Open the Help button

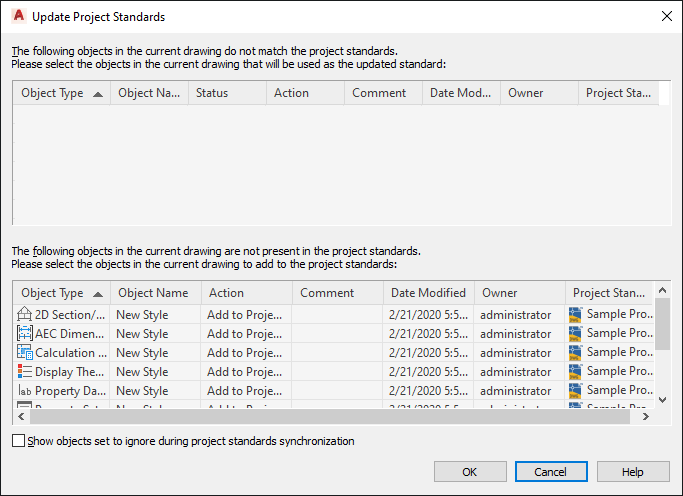pos(632,472)
